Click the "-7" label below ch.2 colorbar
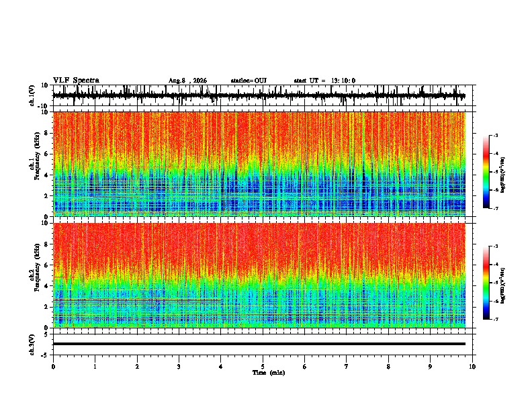The image size is (532, 411). click(496, 320)
